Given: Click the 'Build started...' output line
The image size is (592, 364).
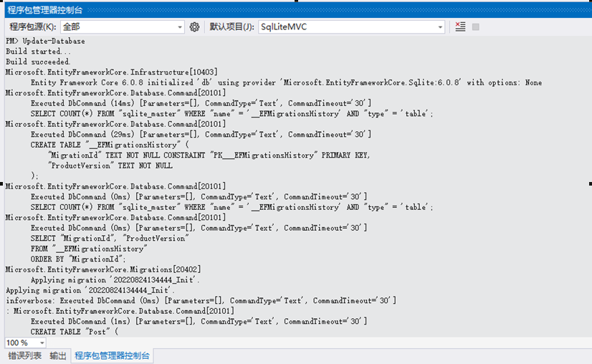Looking at the screenshot, I should 39,52.
